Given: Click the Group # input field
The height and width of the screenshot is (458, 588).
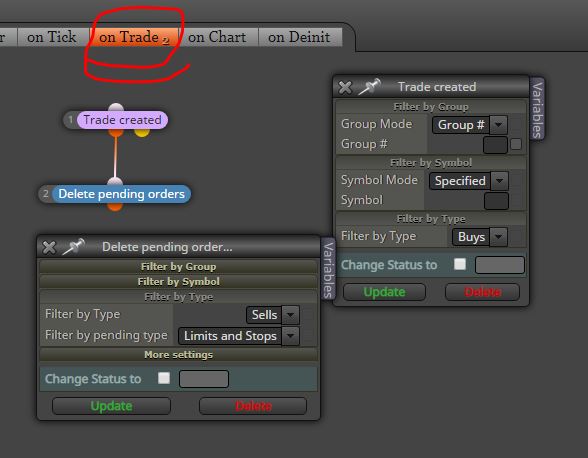Looking at the screenshot, I should (495, 145).
